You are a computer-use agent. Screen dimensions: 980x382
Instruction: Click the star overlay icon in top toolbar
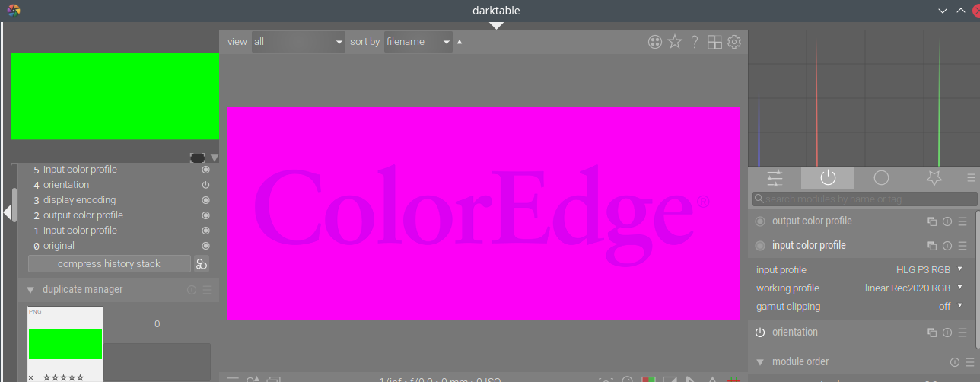coord(675,42)
